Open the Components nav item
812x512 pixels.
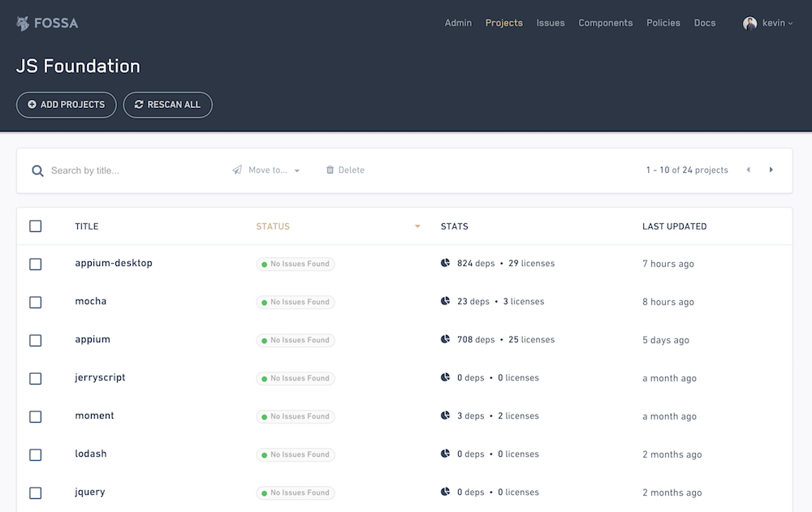[606, 23]
